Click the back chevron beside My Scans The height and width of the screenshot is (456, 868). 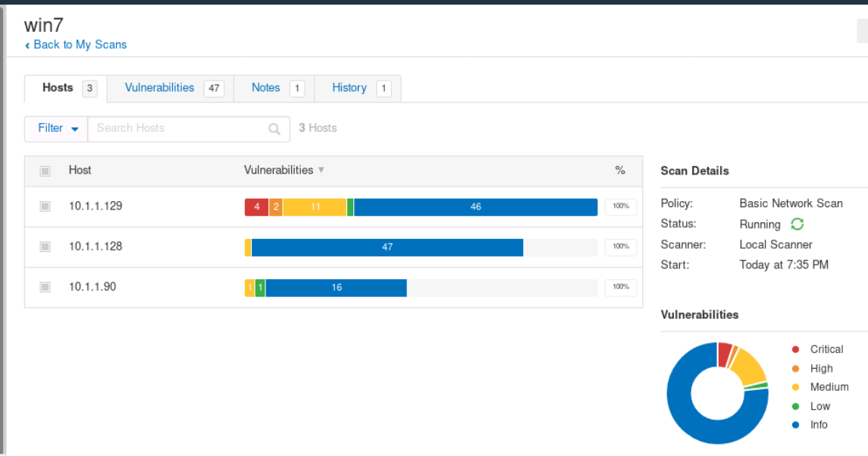coord(27,46)
